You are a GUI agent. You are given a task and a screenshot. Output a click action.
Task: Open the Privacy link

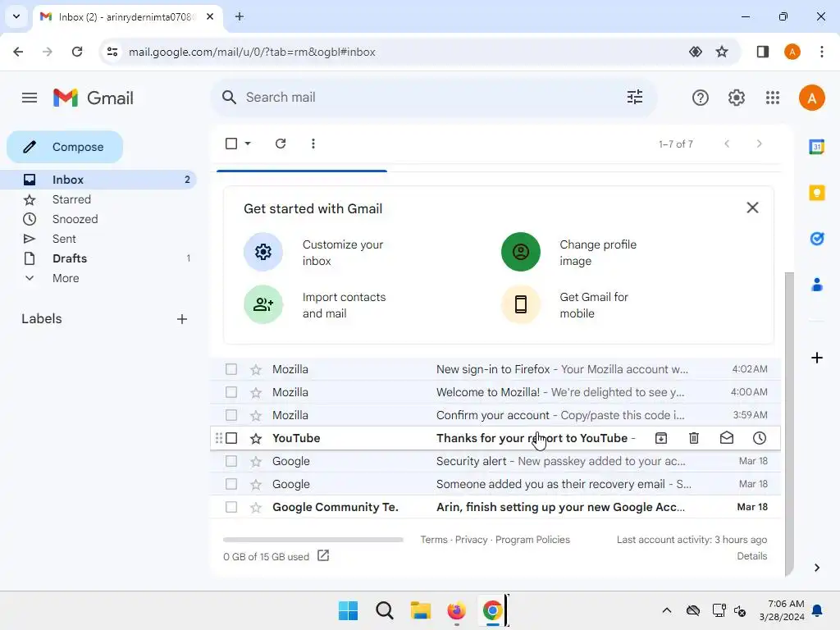[x=471, y=540]
